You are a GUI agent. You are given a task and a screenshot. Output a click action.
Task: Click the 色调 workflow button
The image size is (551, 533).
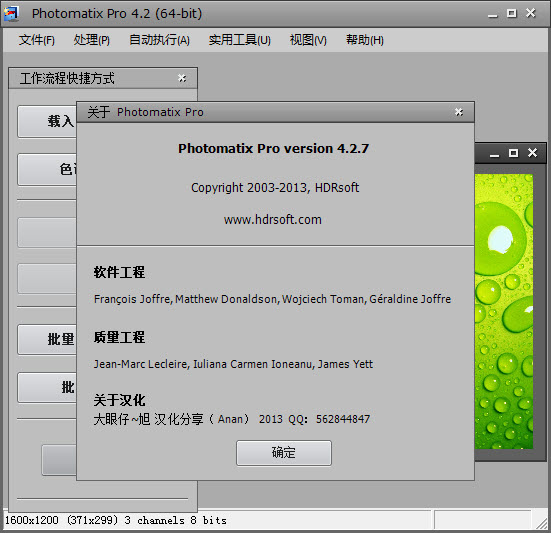(47, 169)
